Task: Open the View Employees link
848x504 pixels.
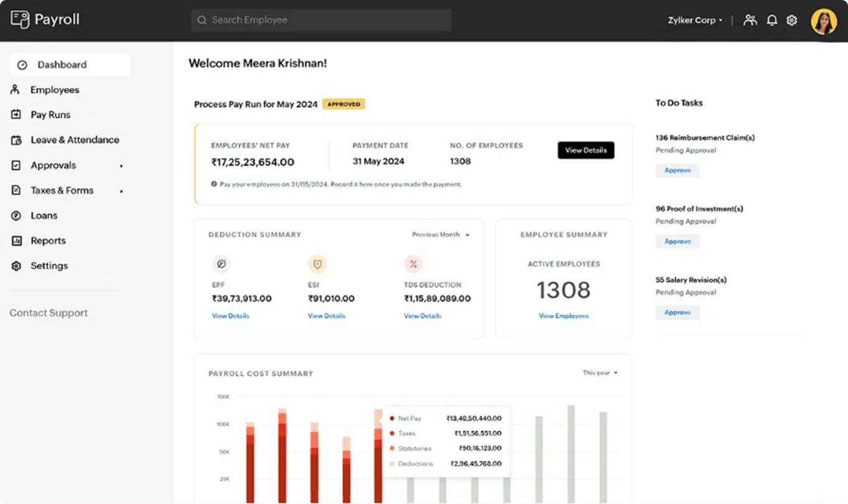Action: [x=563, y=316]
